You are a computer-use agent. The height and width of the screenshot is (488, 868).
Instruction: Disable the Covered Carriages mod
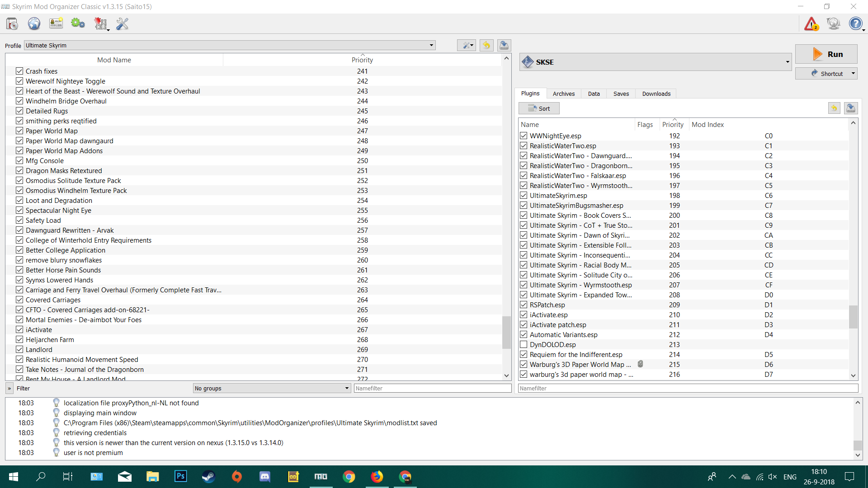pos(19,300)
